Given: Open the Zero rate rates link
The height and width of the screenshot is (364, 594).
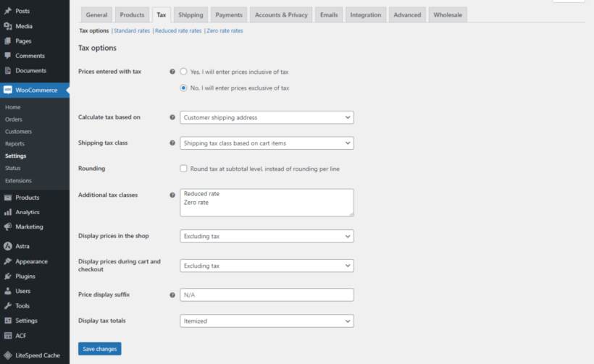Looking at the screenshot, I should (225, 30).
